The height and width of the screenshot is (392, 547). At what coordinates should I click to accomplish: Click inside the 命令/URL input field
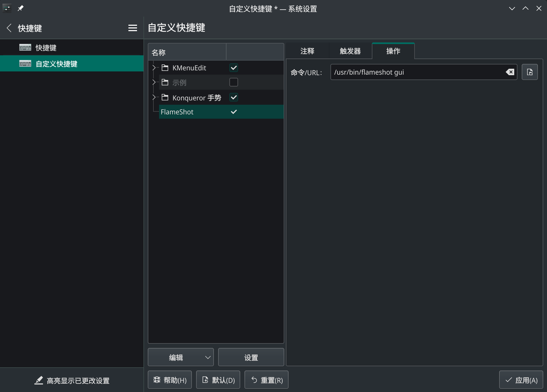click(x=416, y=72)
